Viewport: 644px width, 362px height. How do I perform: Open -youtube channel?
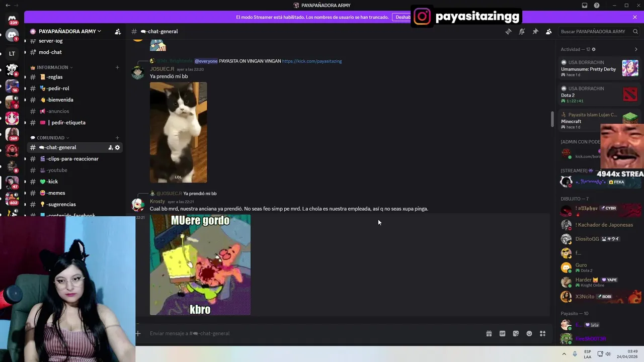74,170
